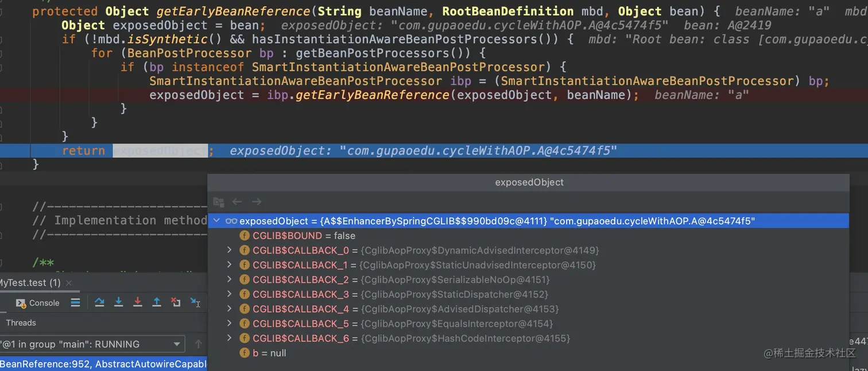Select DynamicAdvisedInterceptor@4149 value text

[x=479, y=250]
